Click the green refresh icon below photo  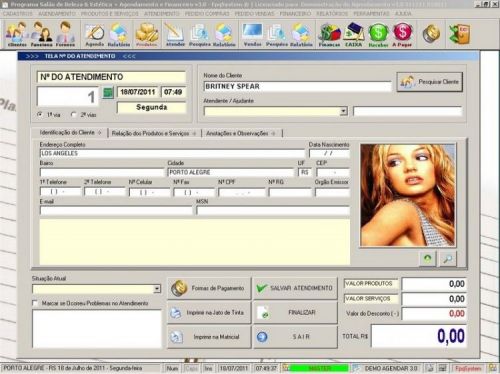coord(428,259)
